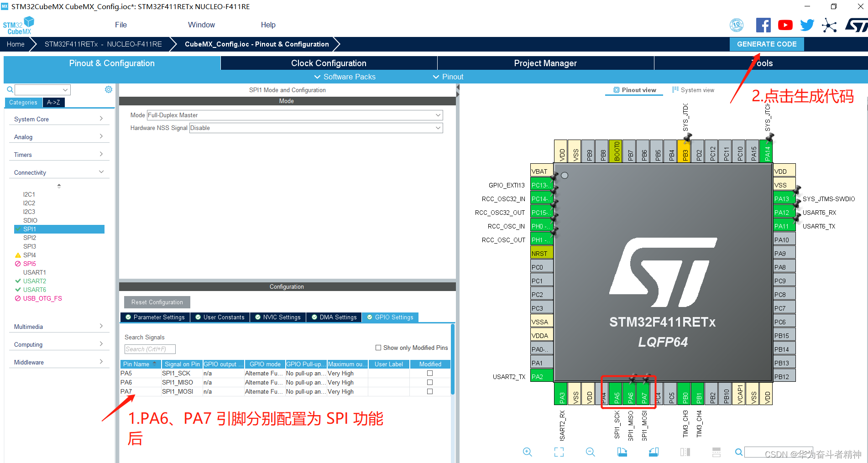Switch to System view

coord(693,90)
